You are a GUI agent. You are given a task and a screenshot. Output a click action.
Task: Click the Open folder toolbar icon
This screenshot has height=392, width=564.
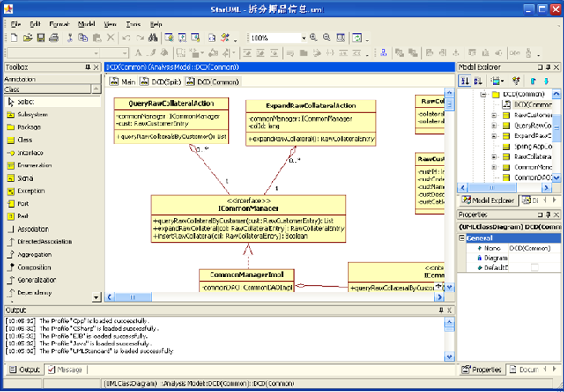[27, 38]
